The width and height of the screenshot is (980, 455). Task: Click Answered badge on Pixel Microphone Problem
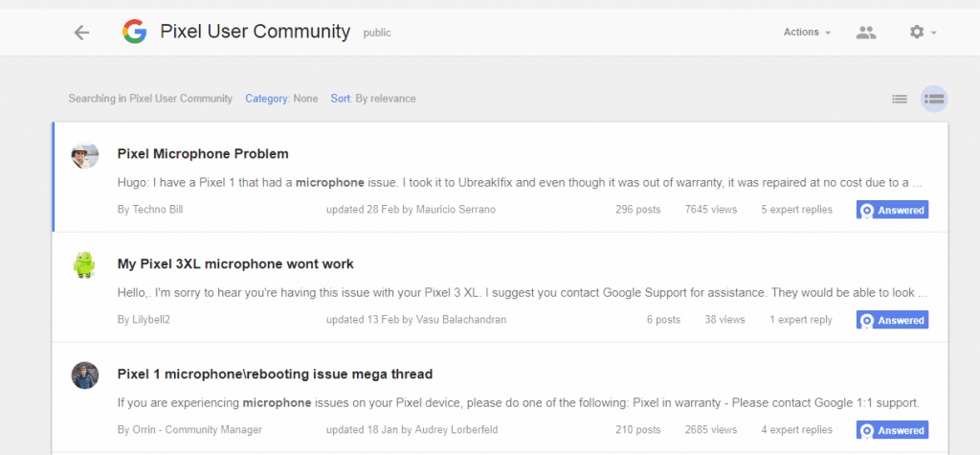[892, 210]
